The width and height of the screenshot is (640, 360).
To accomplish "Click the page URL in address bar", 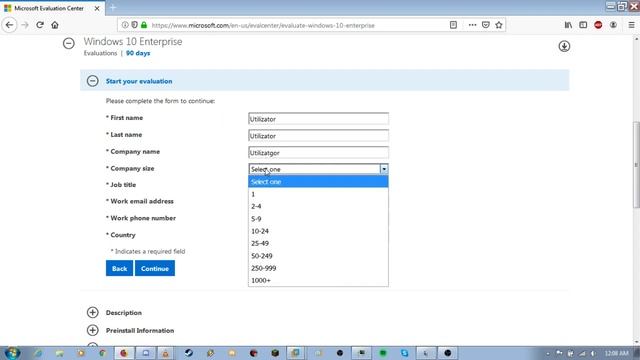I will 263,25.
